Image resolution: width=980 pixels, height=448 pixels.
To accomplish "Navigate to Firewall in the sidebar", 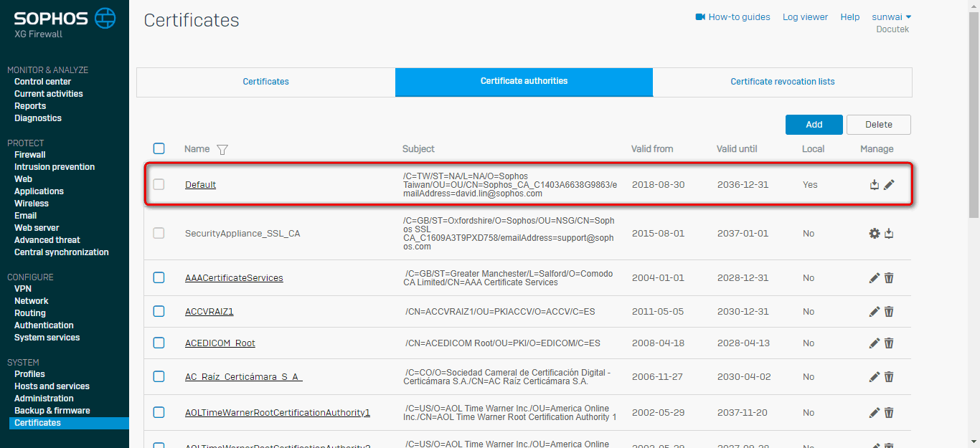I will pyautogui.click(x=30, y=155).
